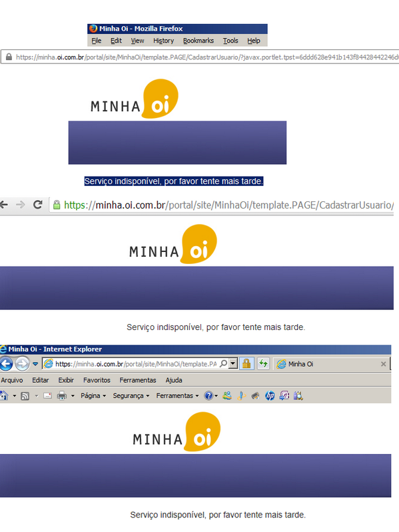Click the Minha Oi logo in the Firefox page

click(135, 99)
